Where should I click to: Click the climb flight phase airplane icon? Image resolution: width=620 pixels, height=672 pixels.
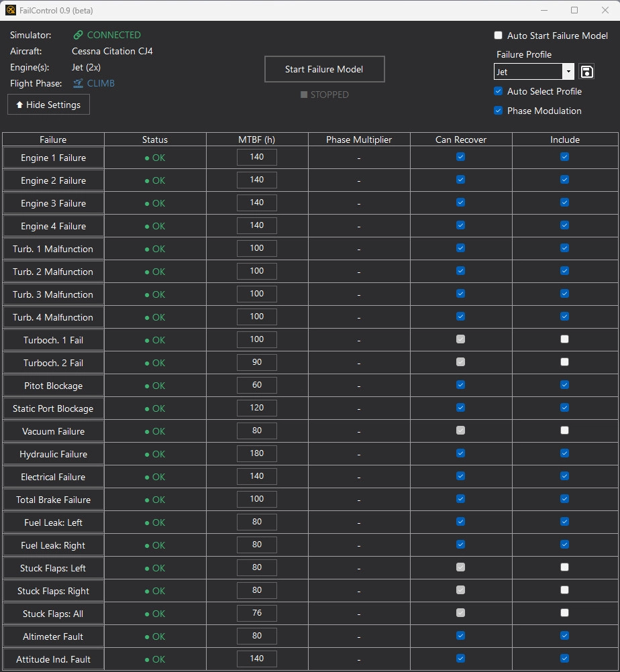79,84
